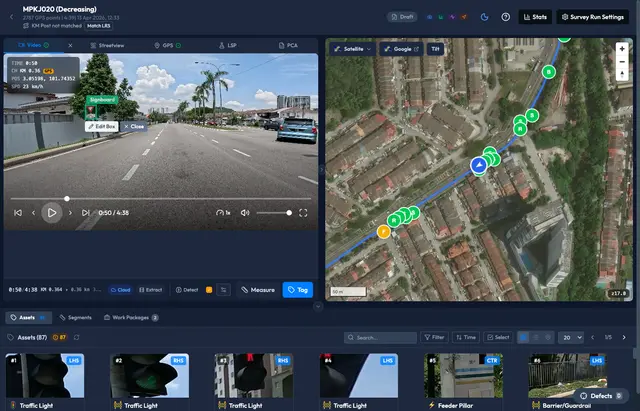
Task: Switch to list view of assets
Action: [x=536, y=338]
